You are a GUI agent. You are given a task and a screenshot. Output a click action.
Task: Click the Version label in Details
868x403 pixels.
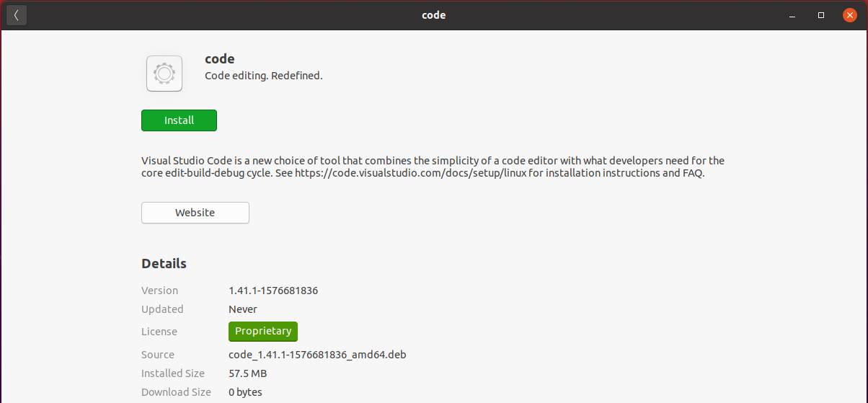click(160, 291)
